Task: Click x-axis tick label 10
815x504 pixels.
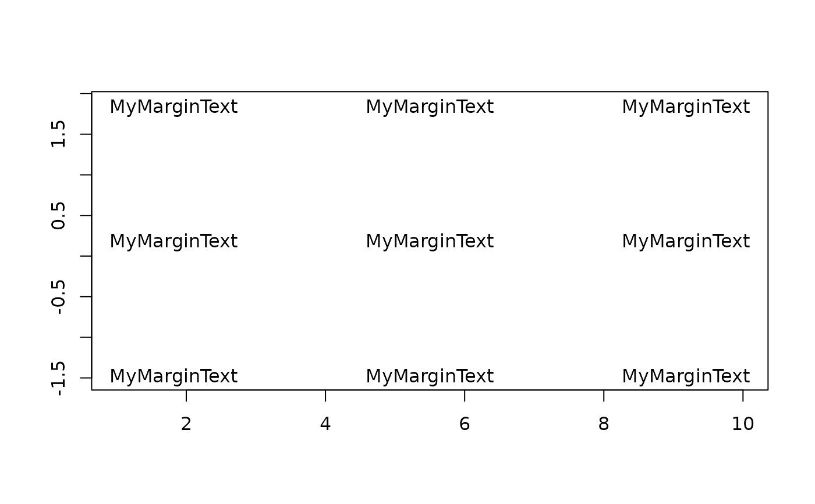Action: tap(743, 424)
